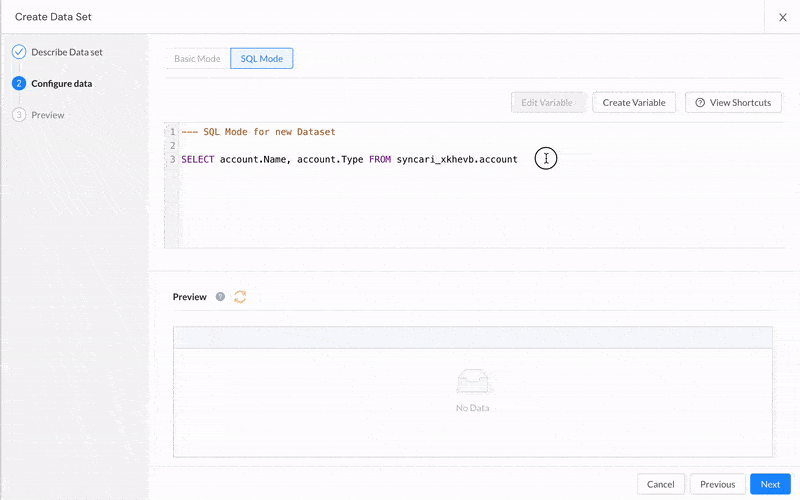Click the step 3 Preview circle
This screenshot has height=500, width=800.
(19, 115)
